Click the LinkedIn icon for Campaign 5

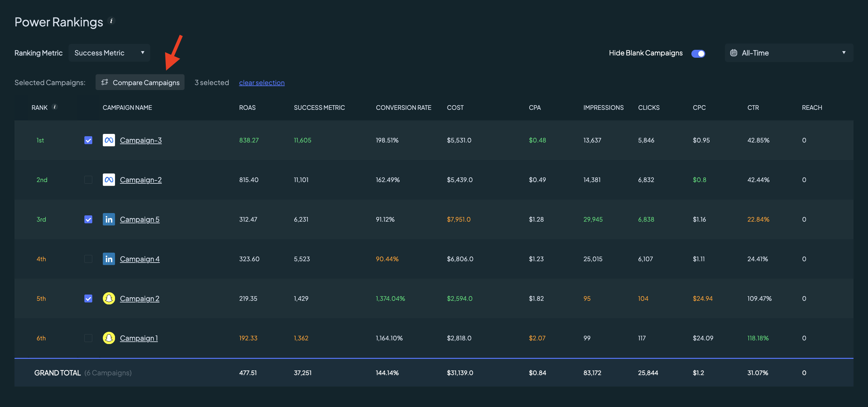[109, 219]
